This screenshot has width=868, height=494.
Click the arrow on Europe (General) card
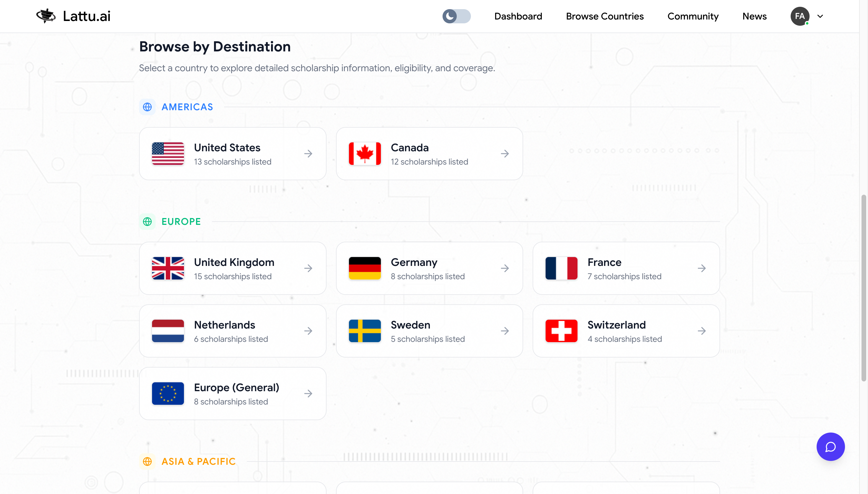pyautogui.click(x=308, y=394)
